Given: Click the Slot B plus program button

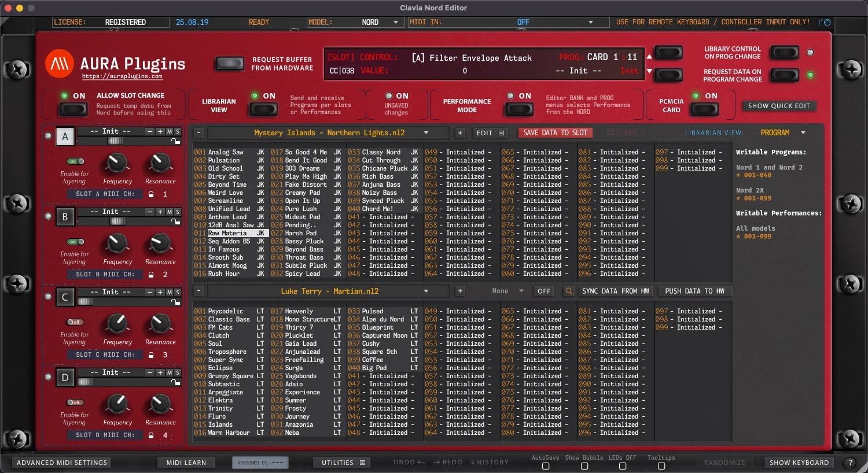Looking at the screenshot, I should [160, 212].
